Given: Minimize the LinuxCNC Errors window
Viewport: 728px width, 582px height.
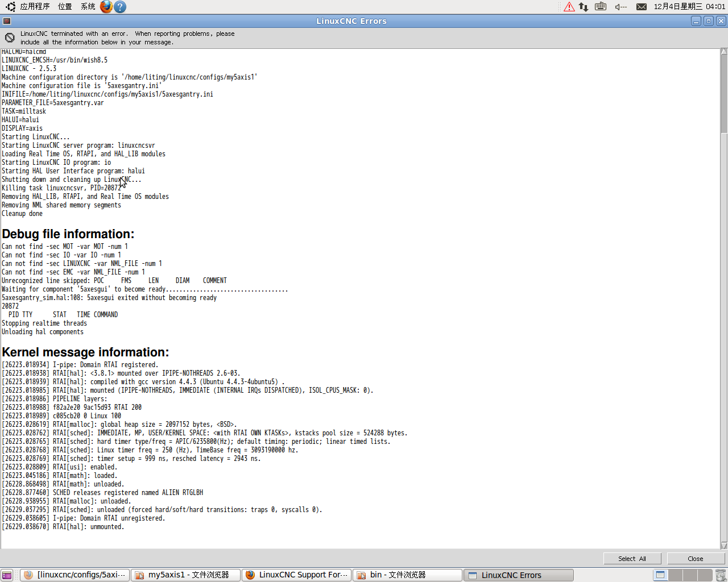Looking at the screenshot, I should [x=696, y=21].
